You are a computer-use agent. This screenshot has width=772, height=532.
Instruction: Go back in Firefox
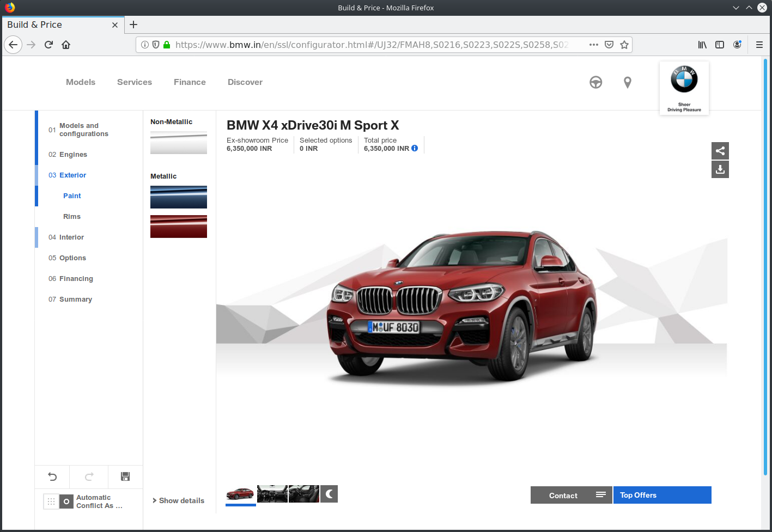tap(13, 45)
